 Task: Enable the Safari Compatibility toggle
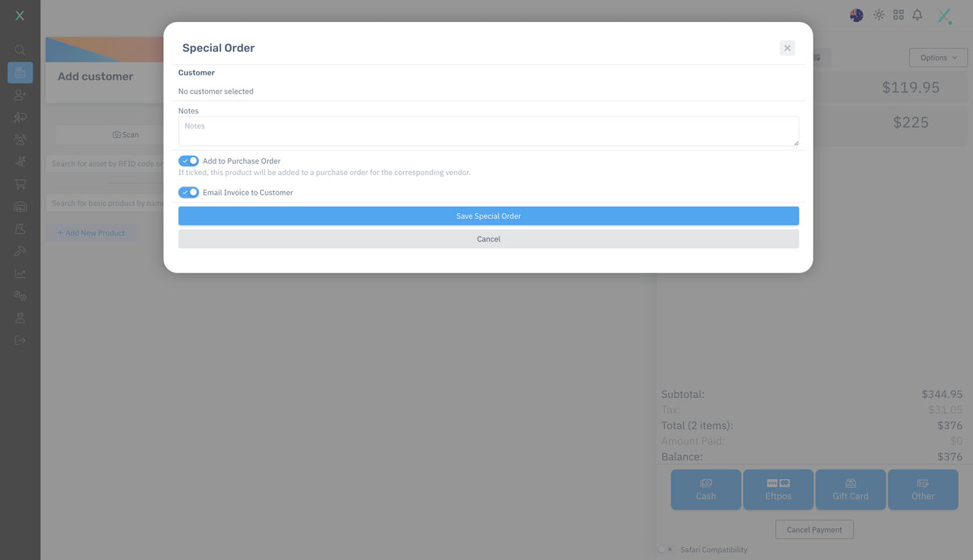tap(666, 549)
